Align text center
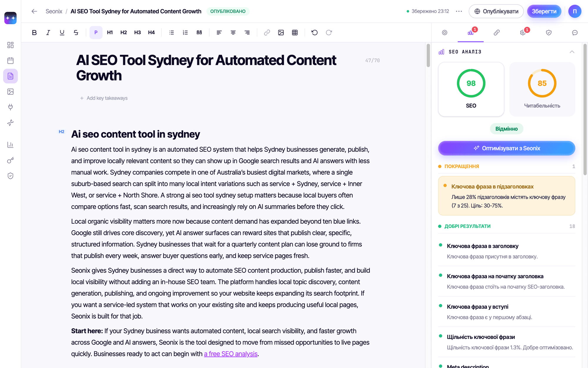The image size is (588, 368). (x=233, y=32)
